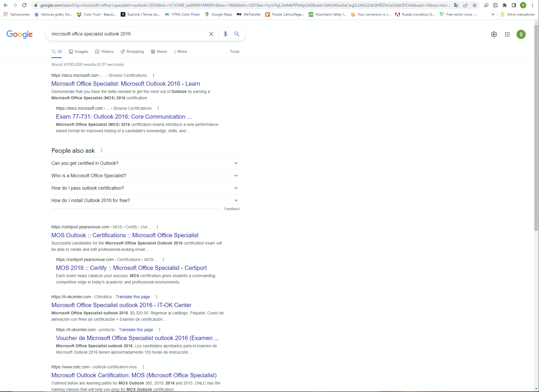Reload the page
The height and width of the screenshot is (392, 539).
click(25, 5)
